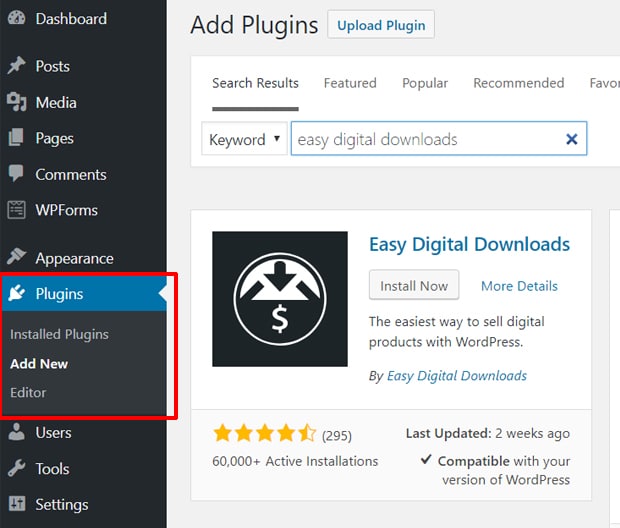Clear the plugin search field with the X
The height and width of the screenshot is (528, 620).
tap(571, 139)
